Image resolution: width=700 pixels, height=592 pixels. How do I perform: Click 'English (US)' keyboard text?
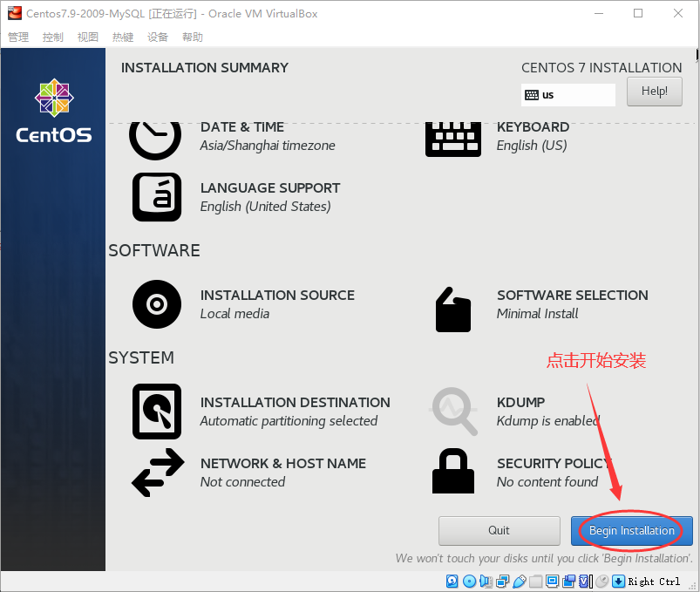pyautogui.click(x=532, y=146)
